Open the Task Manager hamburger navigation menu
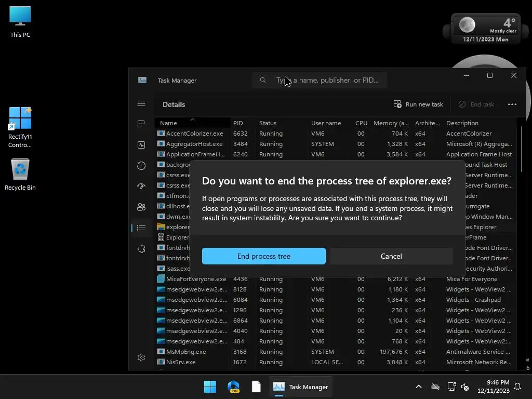This screenshot has width=532, height=399. tap(141, 103)
